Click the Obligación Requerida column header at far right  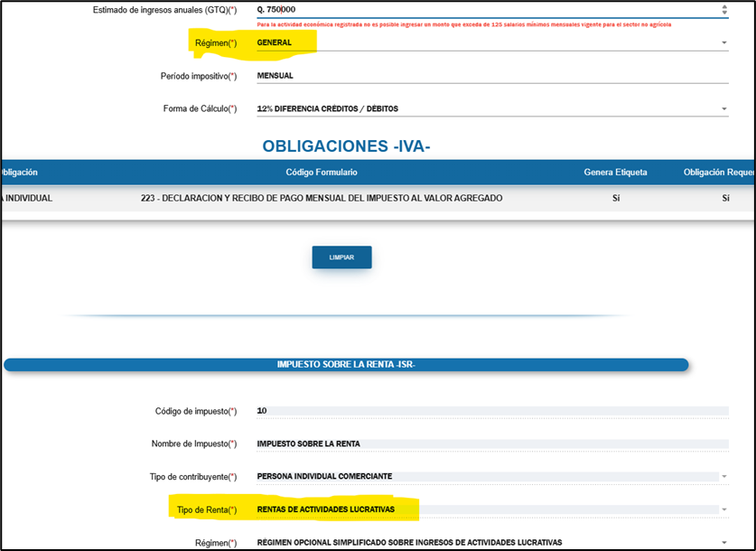pyautogui.click(x=719, y=173)
